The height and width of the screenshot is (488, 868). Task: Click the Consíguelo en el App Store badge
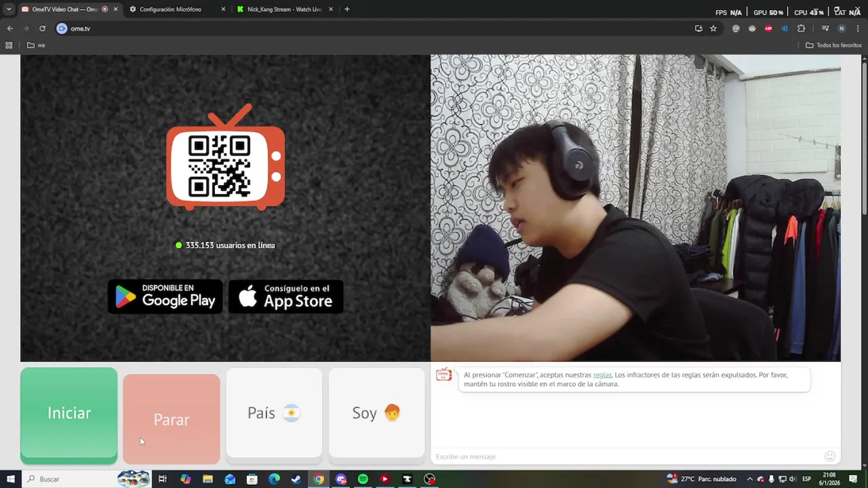(x=285, y=296)
